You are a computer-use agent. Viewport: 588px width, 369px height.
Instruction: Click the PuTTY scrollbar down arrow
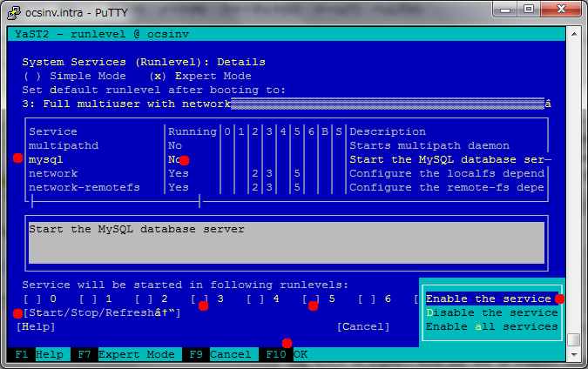pyautogui.click(x=574, y=354)
